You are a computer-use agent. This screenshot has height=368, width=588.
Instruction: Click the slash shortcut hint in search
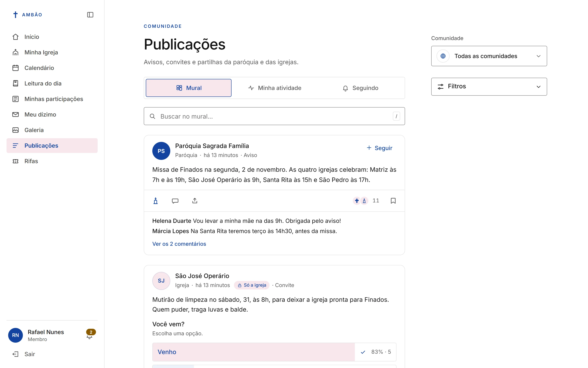396,116
